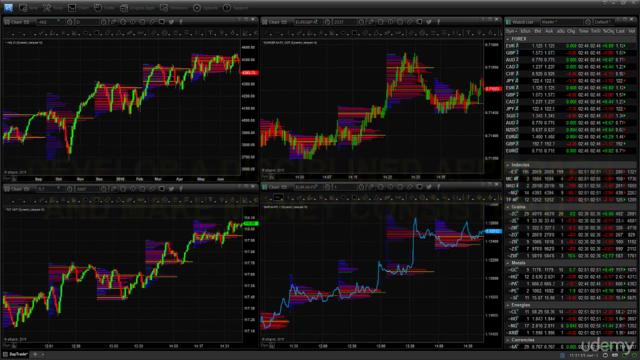
Task: Select the CHF row in FOREX list
Action: [x=571, y=74]
